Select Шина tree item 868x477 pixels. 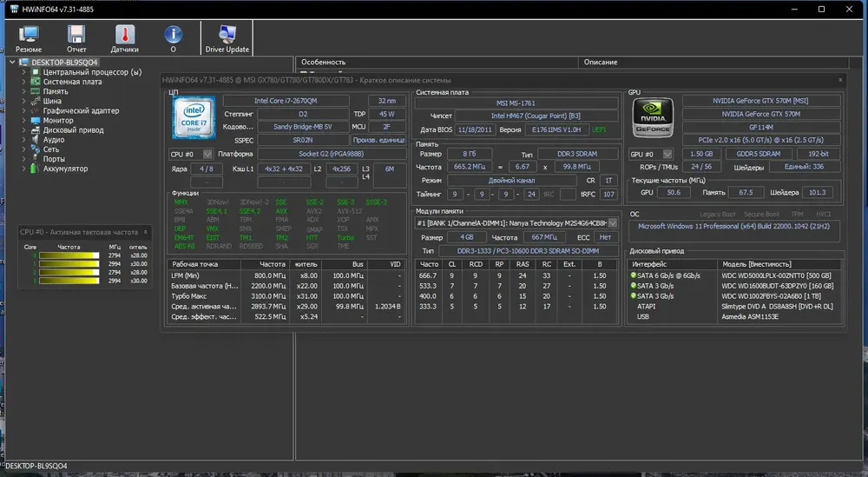point(52,101)
